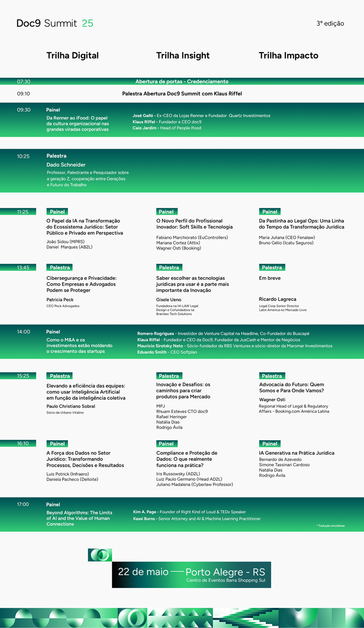
Task: Click the 'Beyond Algorithms' panel title
Action: (x=79, y=518)
